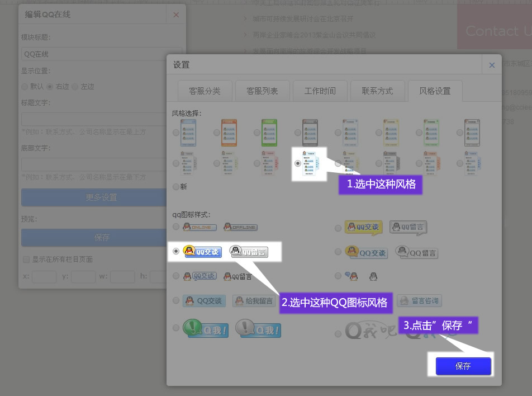532x396 pixels.
Task: Click the qq图标样式: label
Action: click(191, 215)
